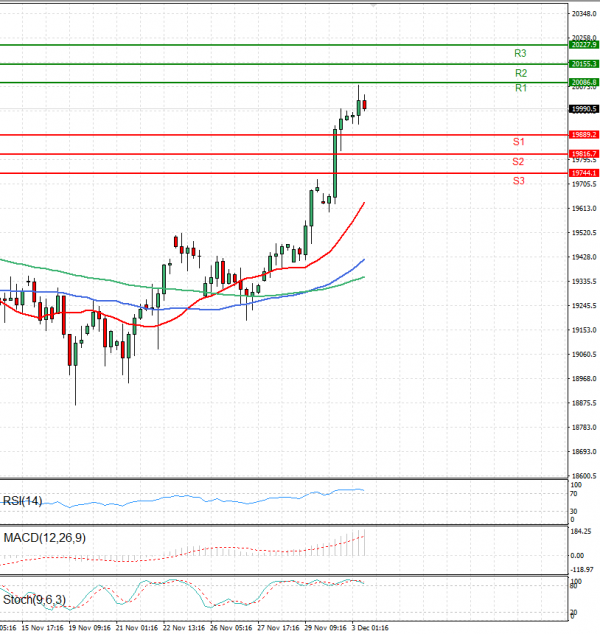The height and width of the screenshot is (634, 600).
Task: Select the tall green breakout candle crossing S1
Action: (x=335, y=163)
